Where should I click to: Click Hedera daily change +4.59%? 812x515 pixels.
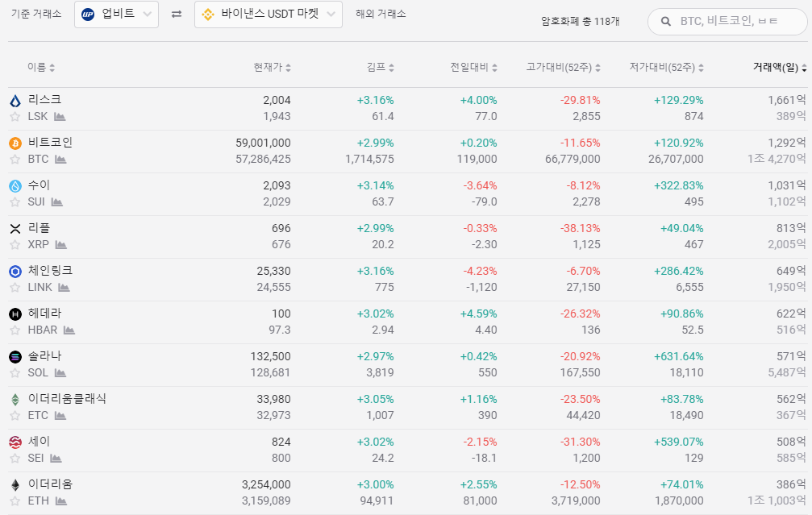pyautogui.click(x=478, y=314)
